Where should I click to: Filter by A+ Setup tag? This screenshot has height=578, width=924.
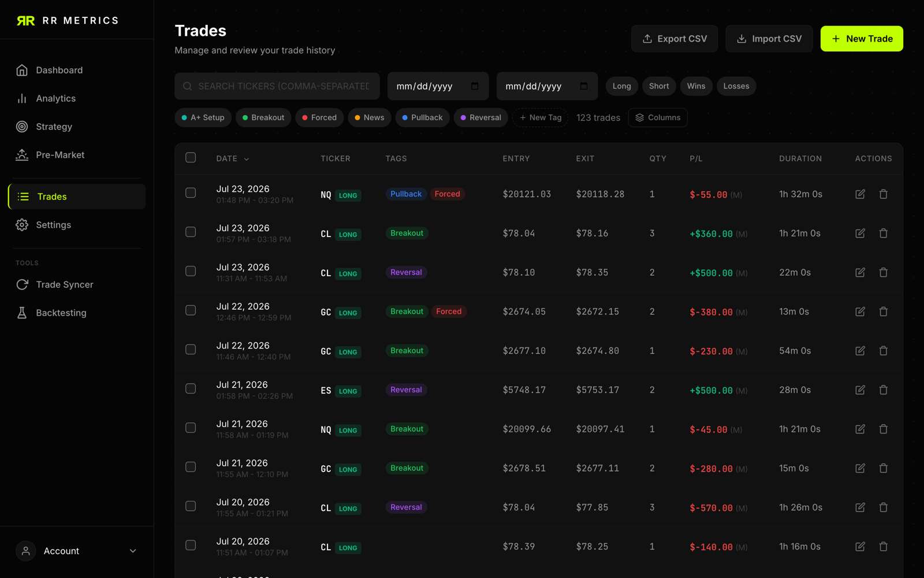point(203,117)
